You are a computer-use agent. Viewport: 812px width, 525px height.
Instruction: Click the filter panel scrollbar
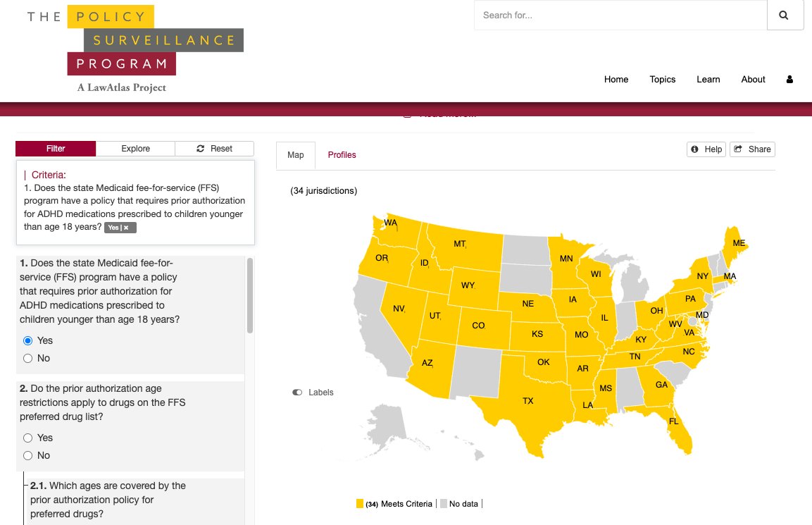pos(250,295)
